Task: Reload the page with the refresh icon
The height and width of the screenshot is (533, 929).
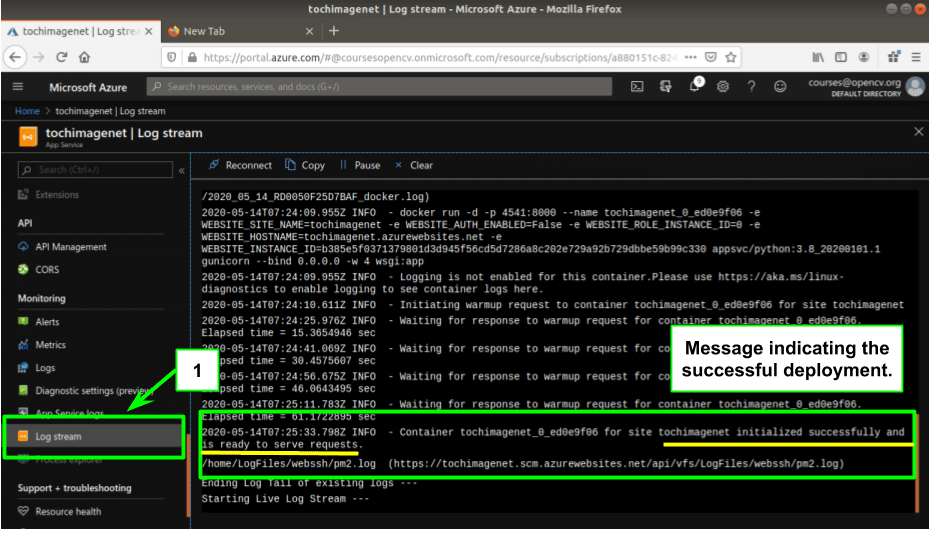Action: [x=62, y=57]
